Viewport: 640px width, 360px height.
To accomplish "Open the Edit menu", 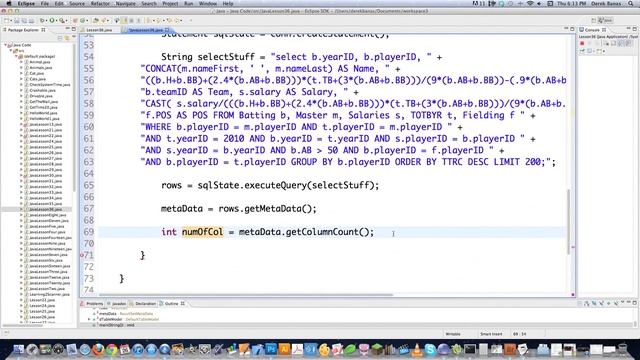I will tap(59, 4).
